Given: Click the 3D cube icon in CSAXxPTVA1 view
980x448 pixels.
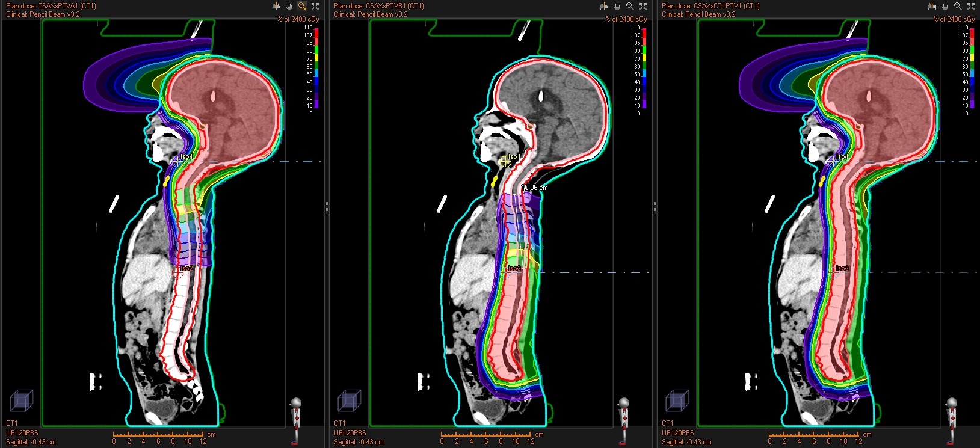Looking at the screenshot, I should pyautogui.click(x=21, y=401).
